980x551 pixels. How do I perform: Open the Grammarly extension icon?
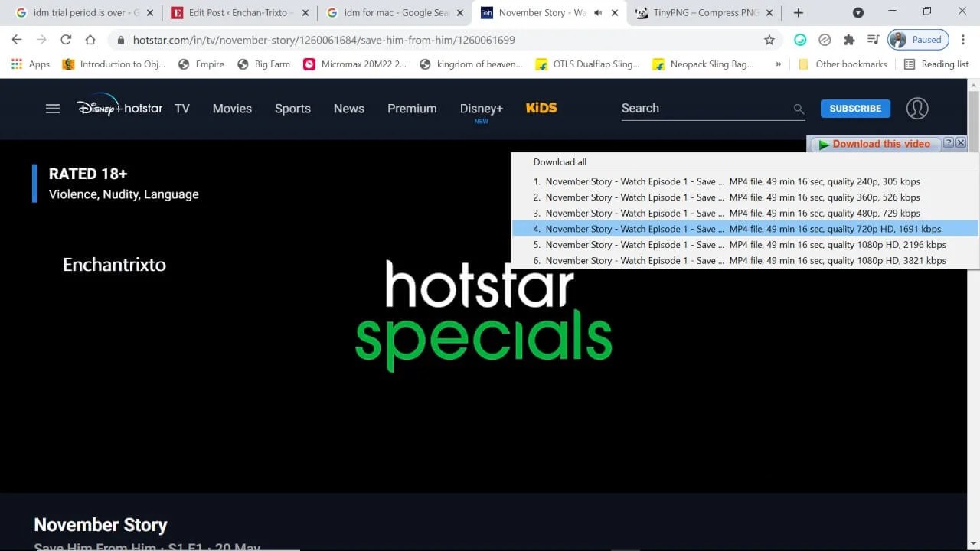[800, 40]
